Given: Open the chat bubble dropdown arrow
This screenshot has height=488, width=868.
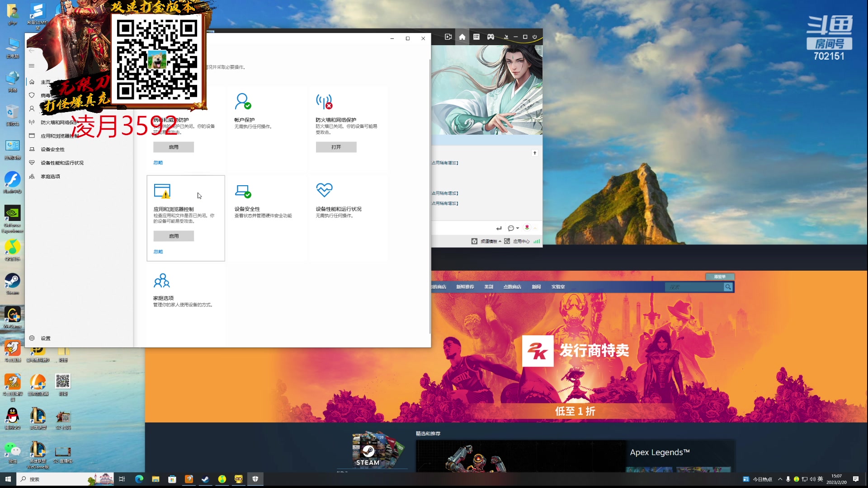Looking at the screenshot, I should point(518,228).
